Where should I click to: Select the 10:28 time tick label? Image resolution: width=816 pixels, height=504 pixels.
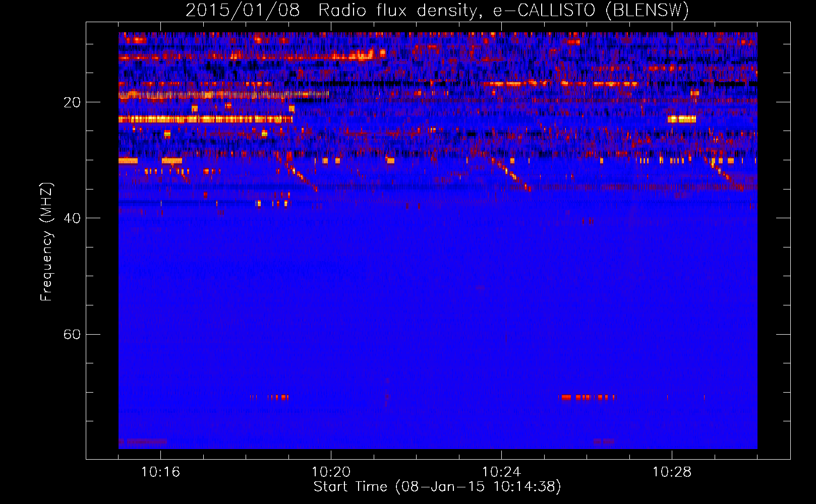click(672, 472)
